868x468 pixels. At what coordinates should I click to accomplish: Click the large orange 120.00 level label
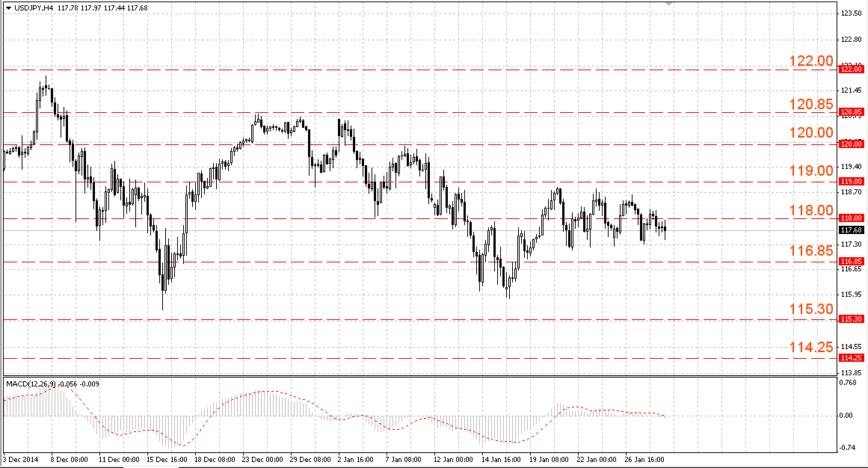pos(811,132)
